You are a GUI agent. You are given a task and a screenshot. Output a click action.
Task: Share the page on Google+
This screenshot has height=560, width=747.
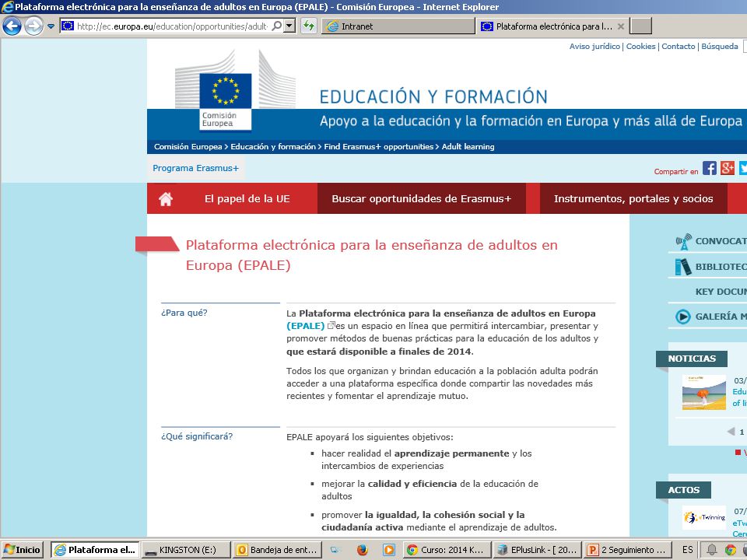[x=728, y=168]
